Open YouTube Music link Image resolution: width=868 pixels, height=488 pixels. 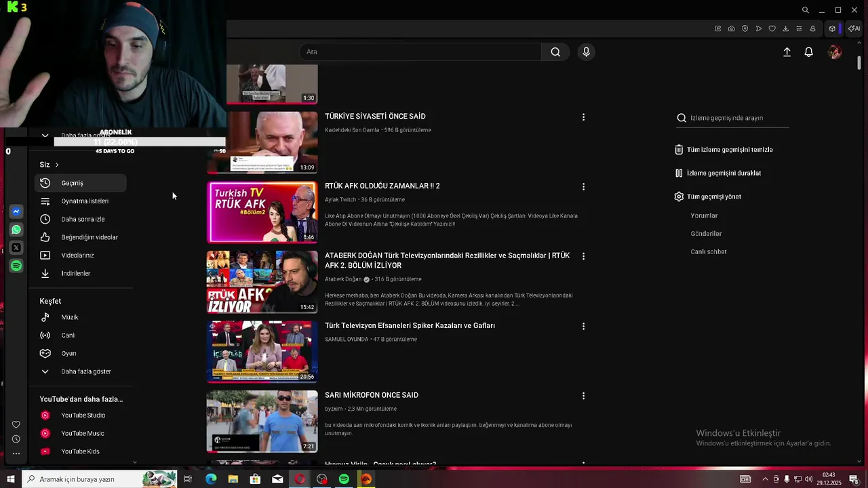tap(81, 433)
